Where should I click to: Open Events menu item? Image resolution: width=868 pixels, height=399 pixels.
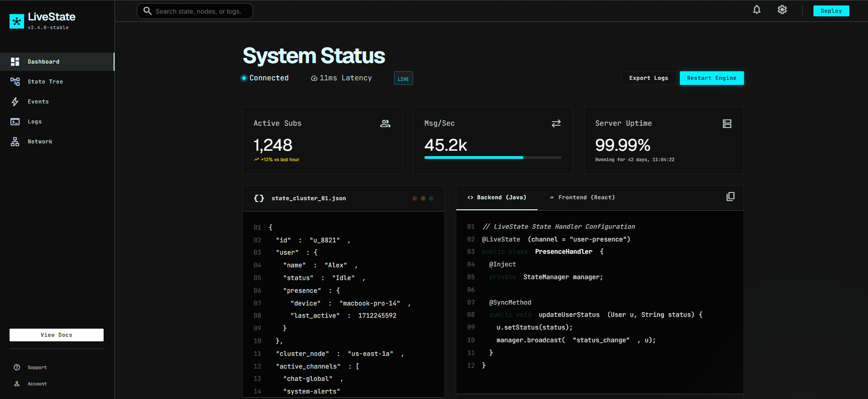(57, 102)
